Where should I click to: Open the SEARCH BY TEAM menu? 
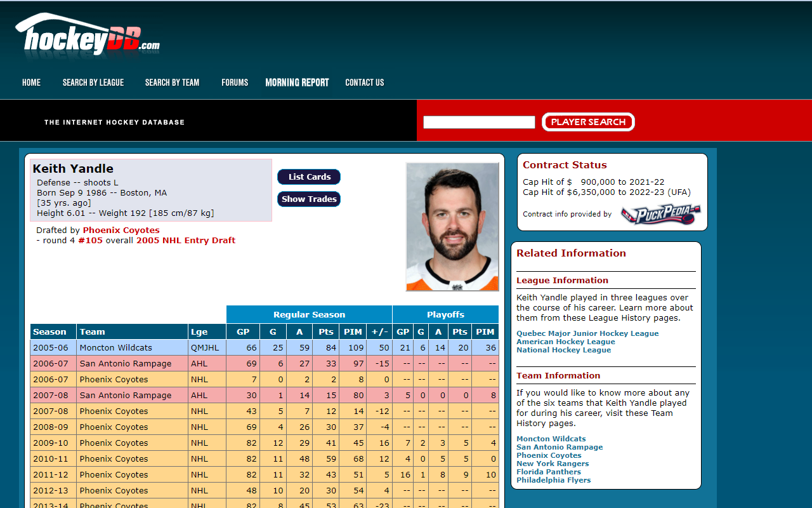(172, 83)
